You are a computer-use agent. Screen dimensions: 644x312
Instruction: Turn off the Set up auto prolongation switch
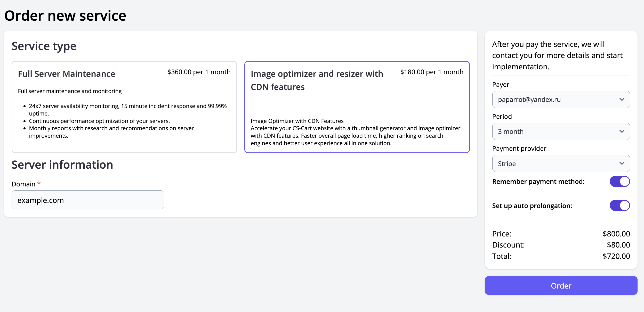(619, 206)
